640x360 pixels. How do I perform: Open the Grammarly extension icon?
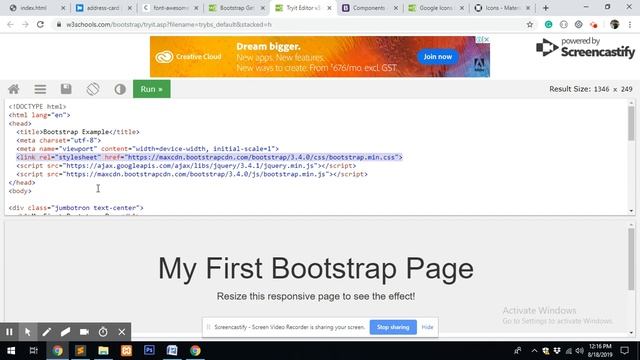click(x=549, y=24)
